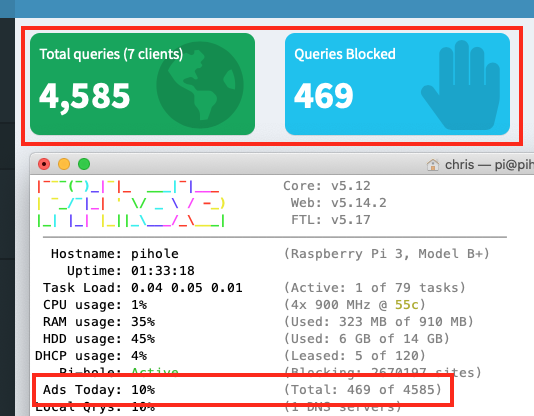This screenshot has height=416, width=534.
Task: Maximize terminal using the green button
Action: point(84,164)
